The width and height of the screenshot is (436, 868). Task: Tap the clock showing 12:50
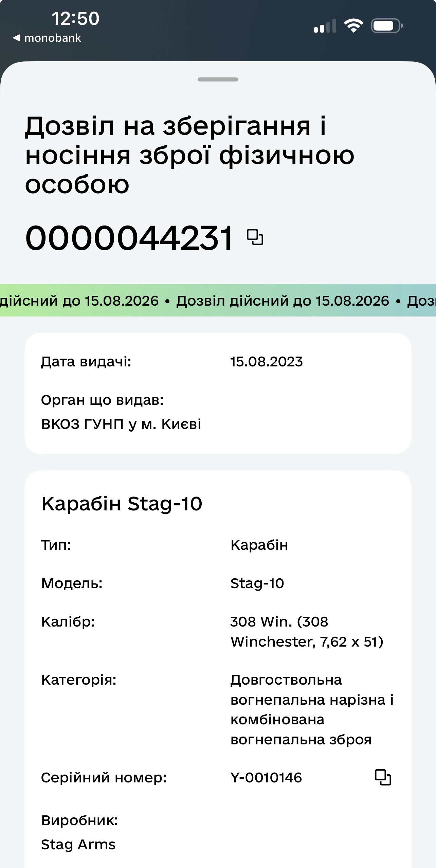tap(75, 18)
